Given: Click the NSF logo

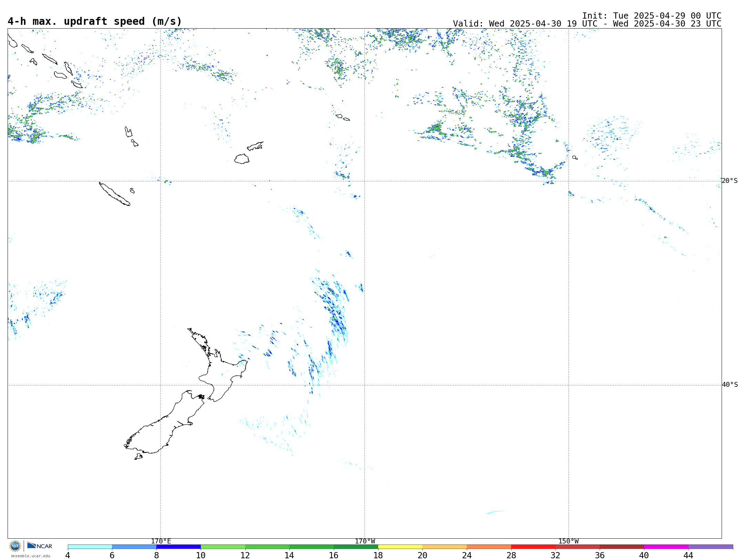Looking at the screenshot, I should tap(15, 546).
